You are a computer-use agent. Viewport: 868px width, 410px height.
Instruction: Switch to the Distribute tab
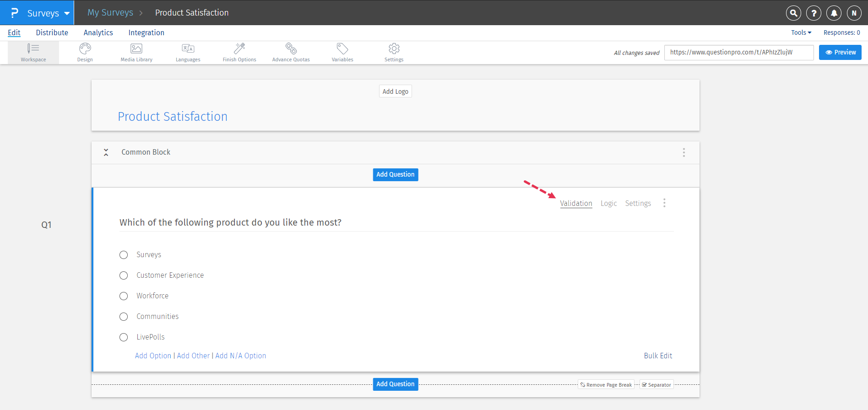click(52, 32)
